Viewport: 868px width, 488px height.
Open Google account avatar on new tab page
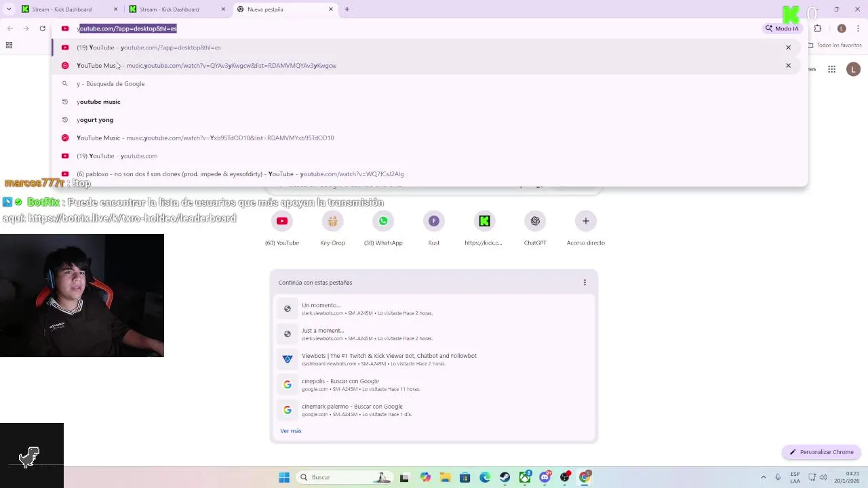pos(853,69)
